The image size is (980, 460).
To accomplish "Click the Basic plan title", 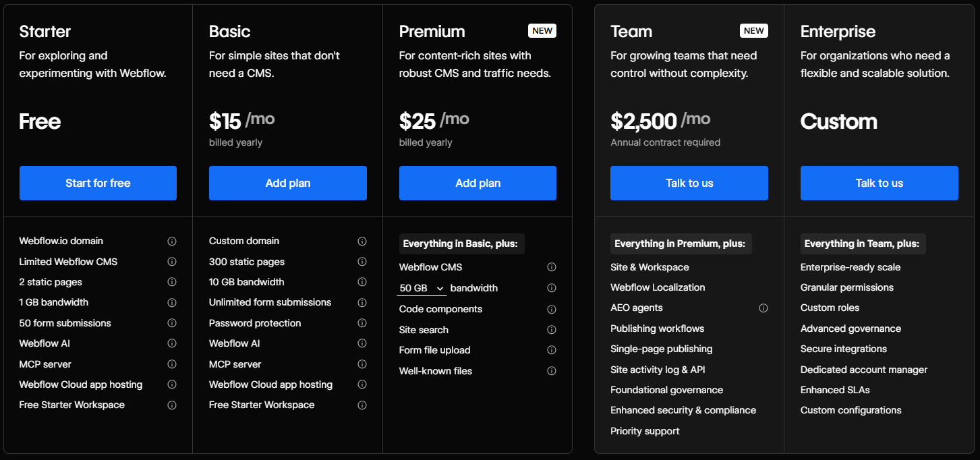I will (230, 32).
